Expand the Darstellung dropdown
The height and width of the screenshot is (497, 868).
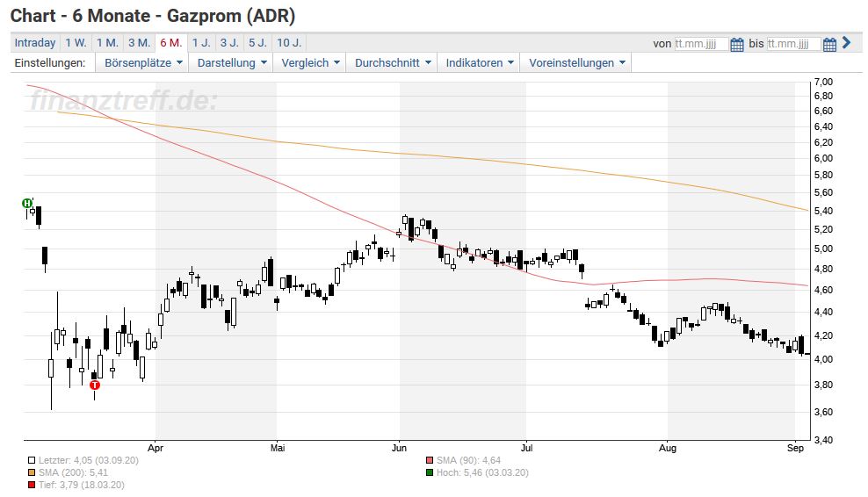[x=232, y=62]
